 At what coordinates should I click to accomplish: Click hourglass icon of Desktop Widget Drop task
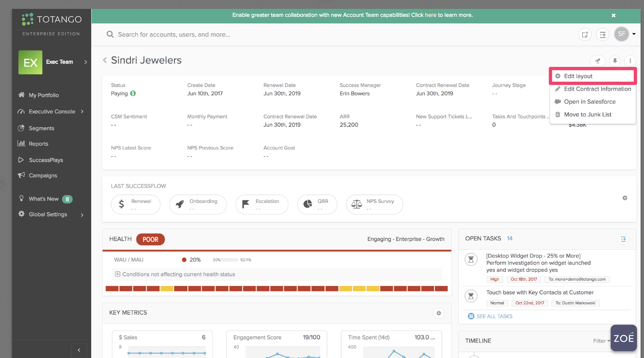click(x=471, y=260)
